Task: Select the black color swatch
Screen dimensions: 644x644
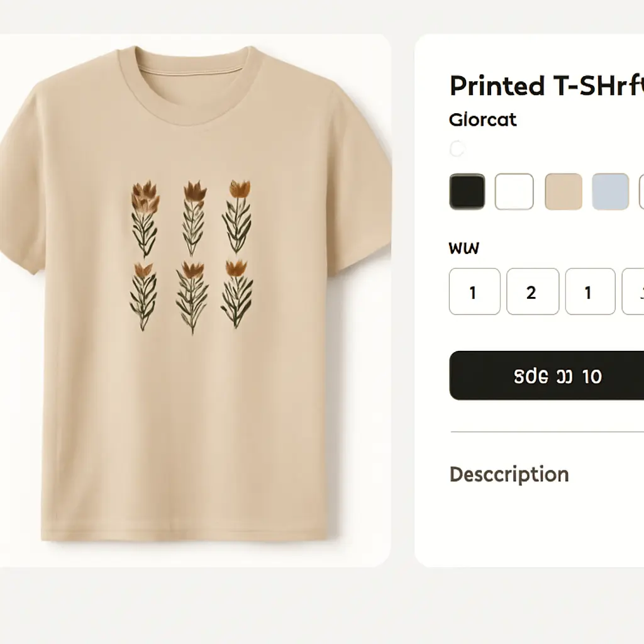Action: pos(467,192)
